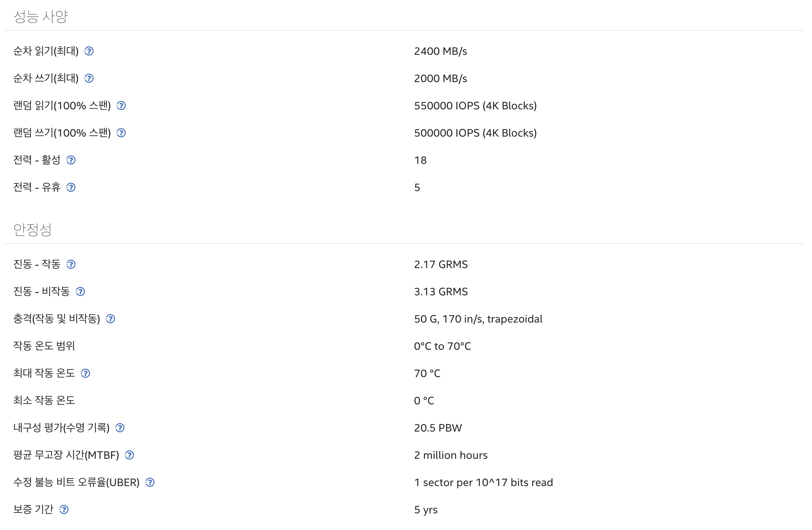812x530 pixels.
Task: Click the 성능 사양 section heading
Action: pyautogui.click(x=40, y=16)
